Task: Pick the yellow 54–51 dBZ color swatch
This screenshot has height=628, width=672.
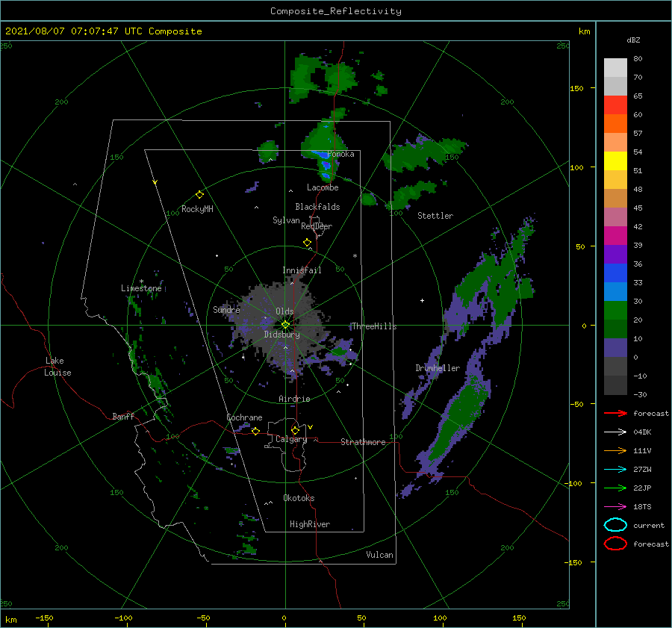Action: 615,161
